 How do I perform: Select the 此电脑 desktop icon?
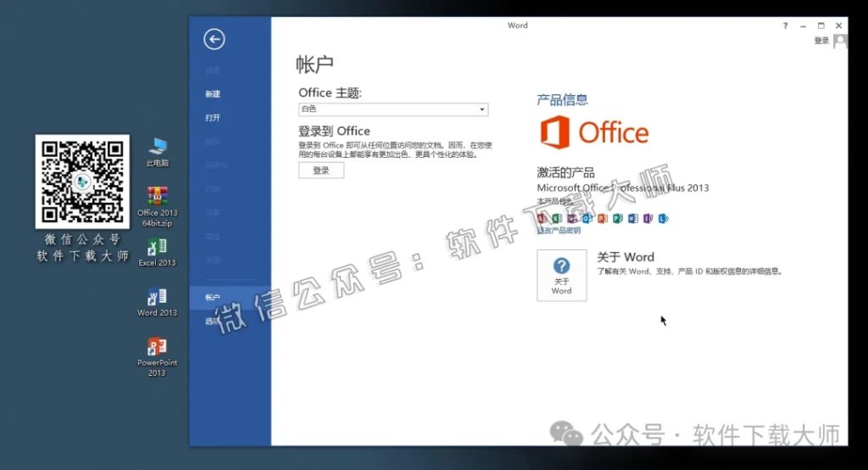157,152
